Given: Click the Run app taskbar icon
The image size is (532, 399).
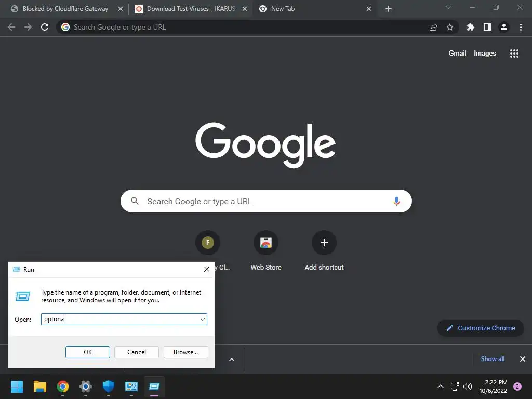Looking at the screenshot, I should [154, 387].
